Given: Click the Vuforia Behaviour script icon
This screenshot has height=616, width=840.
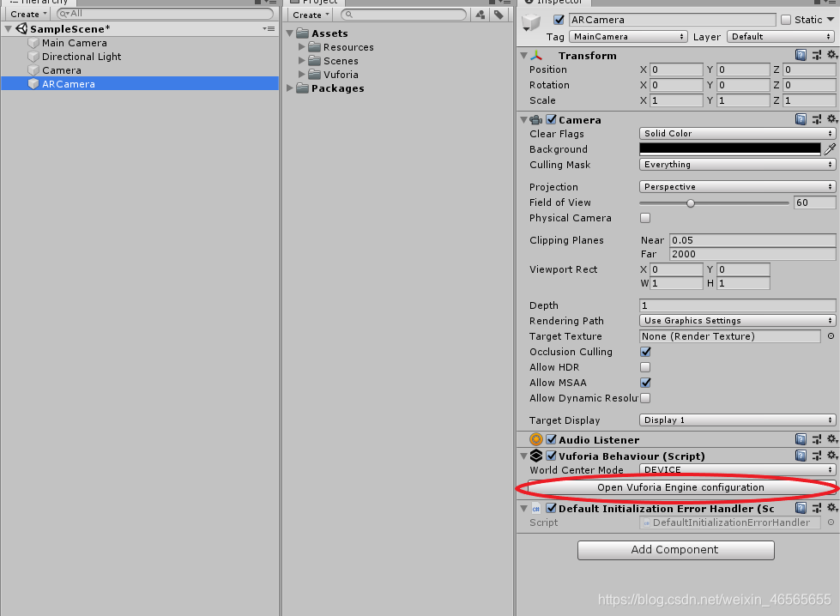Looking at the screenshot, I should point(535,456).
